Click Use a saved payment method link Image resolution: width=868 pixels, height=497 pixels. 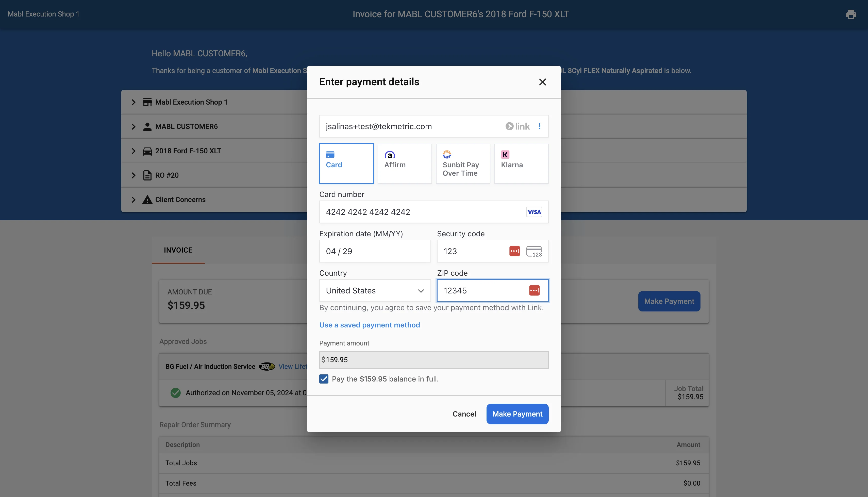(370, 325)
